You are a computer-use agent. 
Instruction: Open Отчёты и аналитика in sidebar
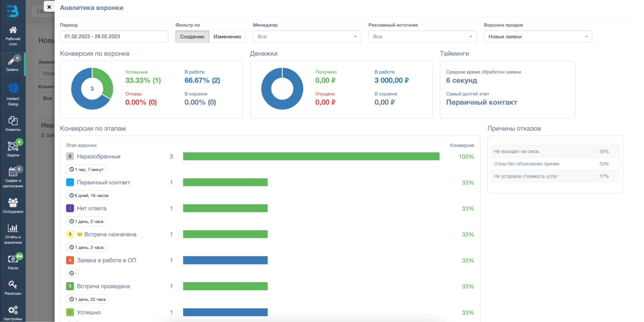click(13, 234)
